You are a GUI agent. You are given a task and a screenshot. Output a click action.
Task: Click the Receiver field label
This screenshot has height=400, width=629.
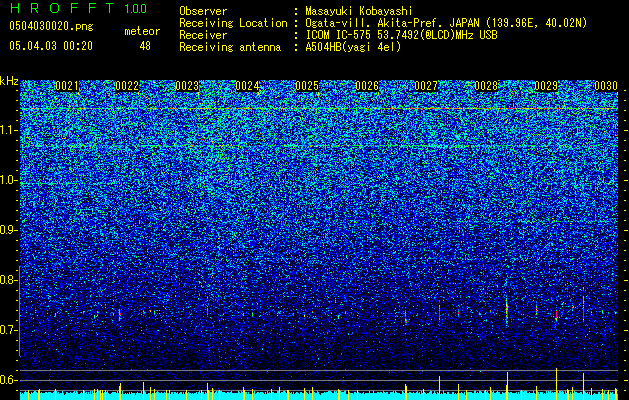(203, 35)
